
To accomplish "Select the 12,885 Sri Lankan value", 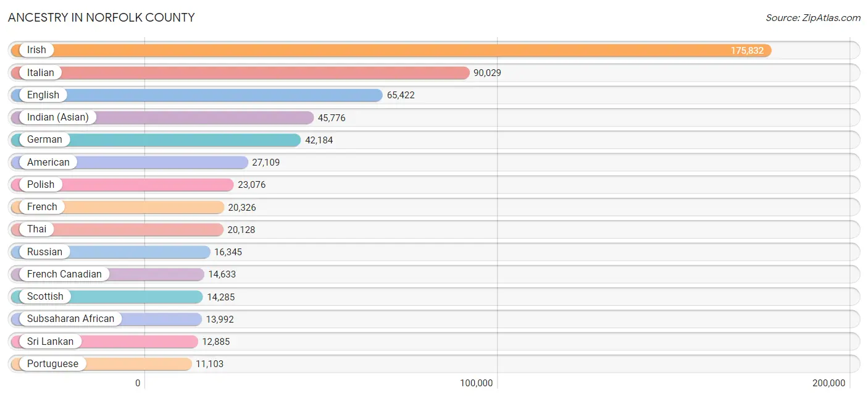I will [x=215, y=342].
